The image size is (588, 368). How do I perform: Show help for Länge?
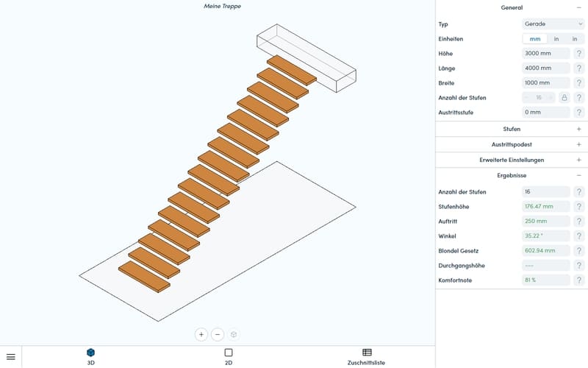(579, 68)
